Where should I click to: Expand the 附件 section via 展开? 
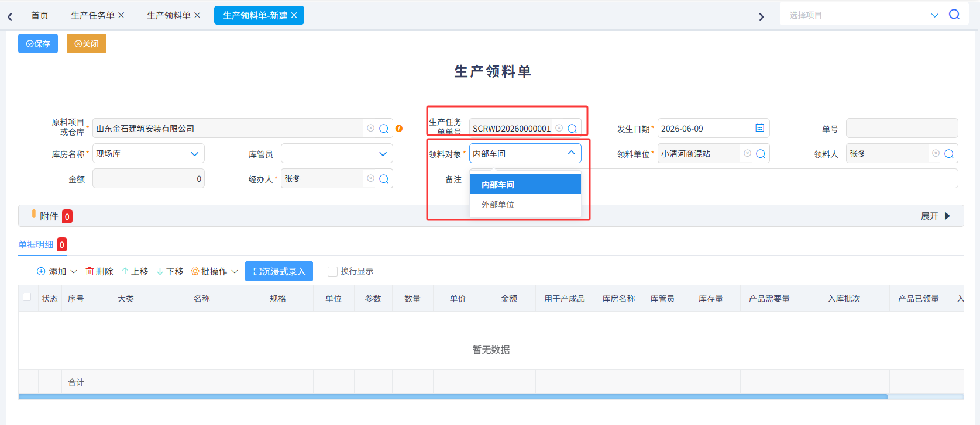click(x=936, y=216)
